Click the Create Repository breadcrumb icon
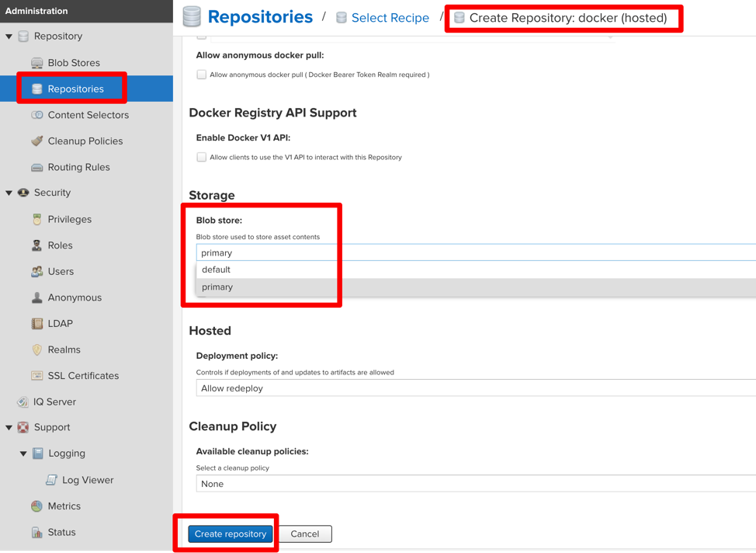Image resolution: width=756 pixels, height=553 pixels. (459, 18)
